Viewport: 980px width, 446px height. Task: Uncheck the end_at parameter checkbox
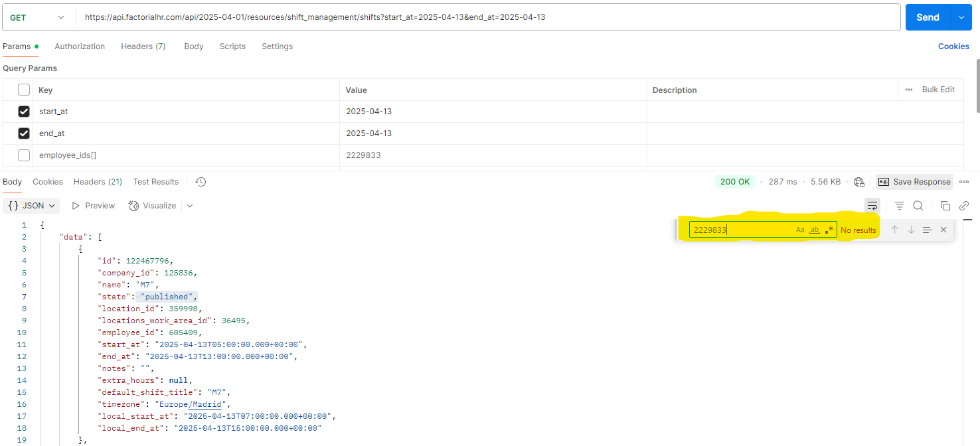(24, 133)
